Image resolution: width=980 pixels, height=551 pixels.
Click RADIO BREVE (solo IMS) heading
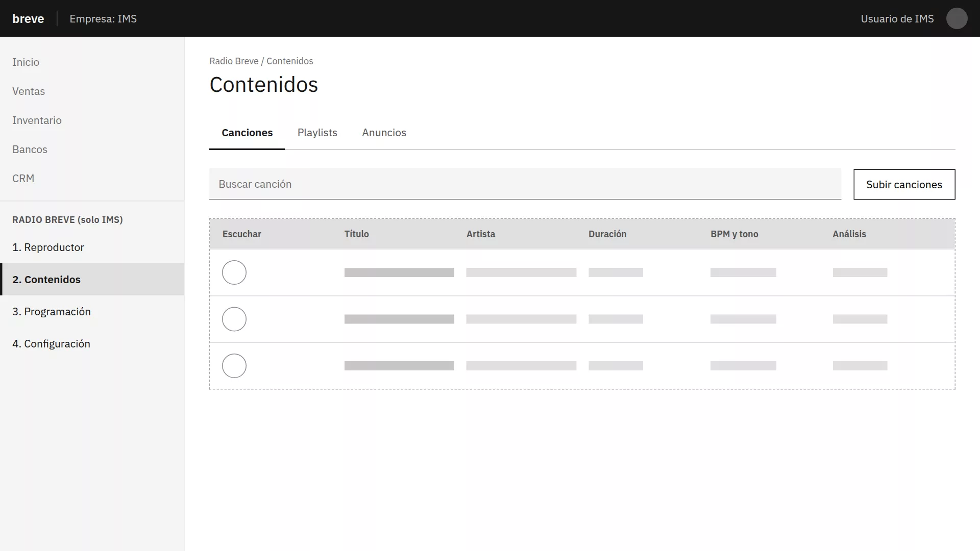67,220
